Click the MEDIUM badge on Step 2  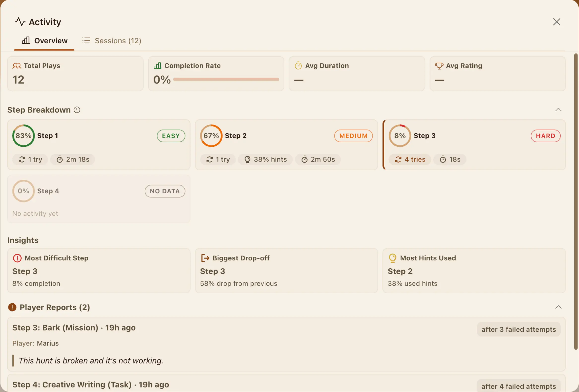coord(353,136)
